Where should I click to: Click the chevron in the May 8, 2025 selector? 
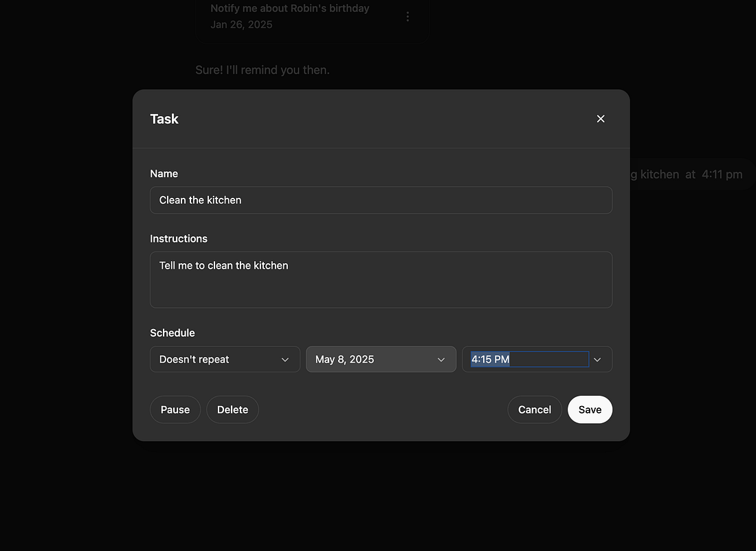point(441,359)
